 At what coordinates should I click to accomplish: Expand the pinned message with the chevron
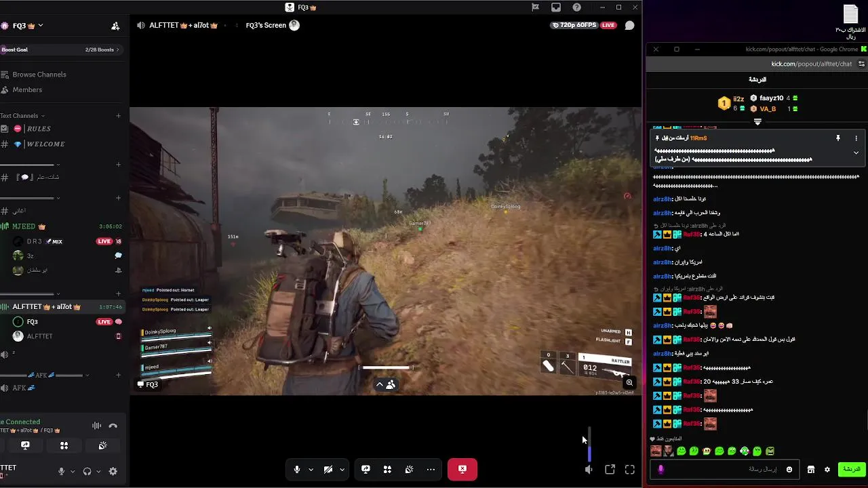pos(856,152)
